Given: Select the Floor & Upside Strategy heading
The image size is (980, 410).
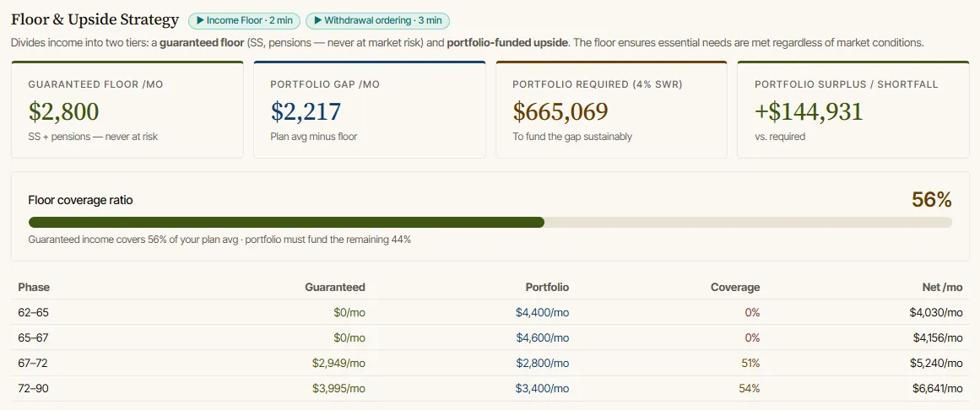Looking at the screenshot, I should [95, 20].
